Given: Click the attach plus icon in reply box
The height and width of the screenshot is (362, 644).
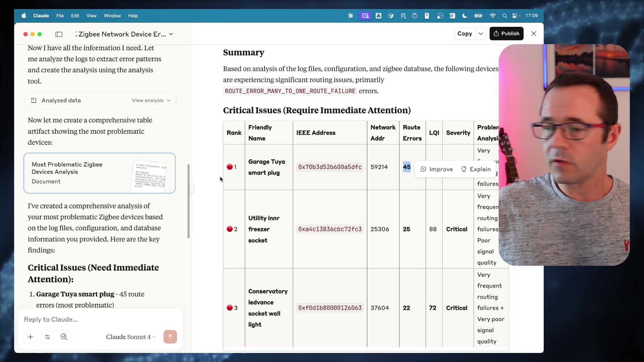Looking at the screenshot, I should pos(31,337).
